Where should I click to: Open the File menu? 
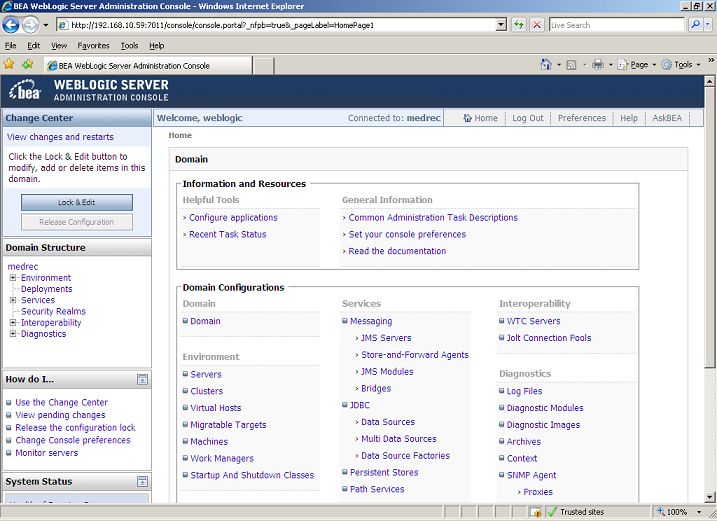click(11, 46)
